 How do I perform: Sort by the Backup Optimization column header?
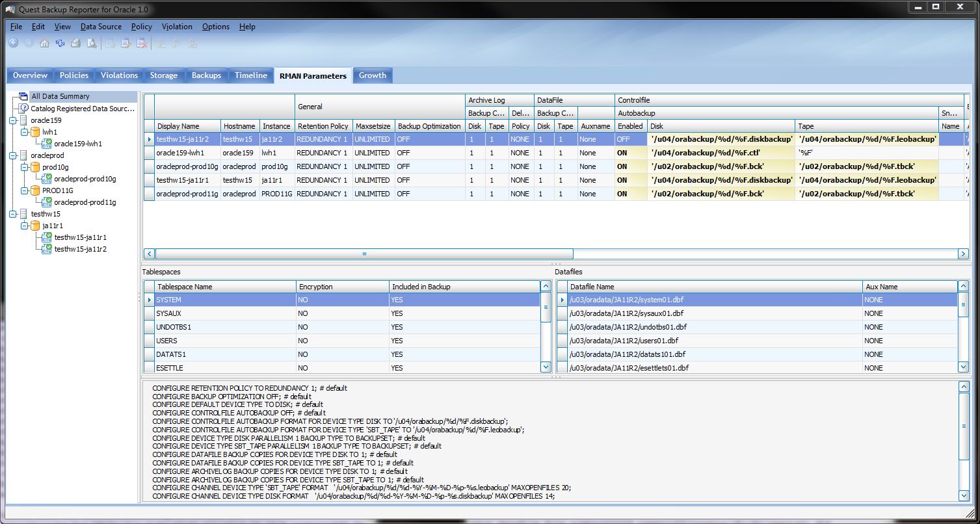(x=429, y=126)
